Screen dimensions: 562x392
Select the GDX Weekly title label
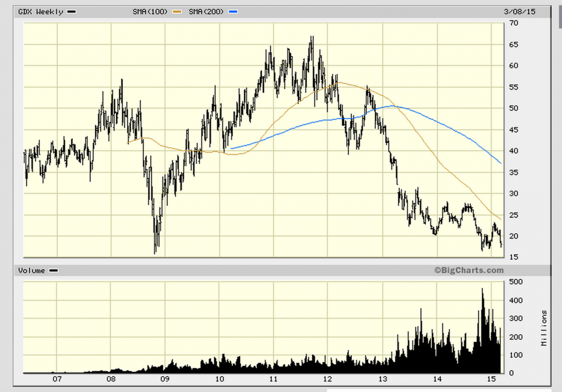click(40, 12)
